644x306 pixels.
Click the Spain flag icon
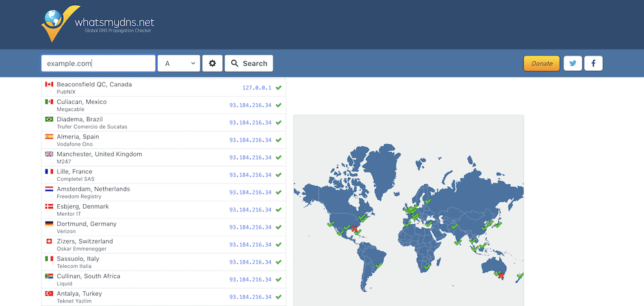[x=50, y=137]
